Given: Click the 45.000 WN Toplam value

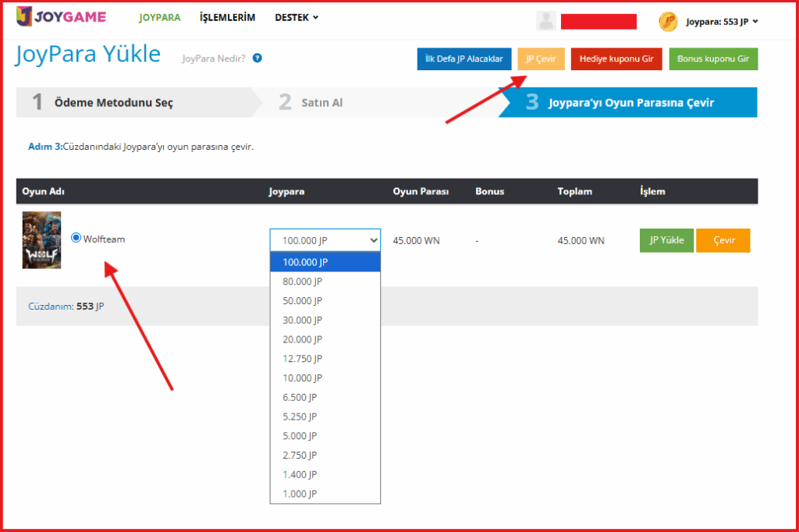Looking at the screenshot, I should coord(581,240).
